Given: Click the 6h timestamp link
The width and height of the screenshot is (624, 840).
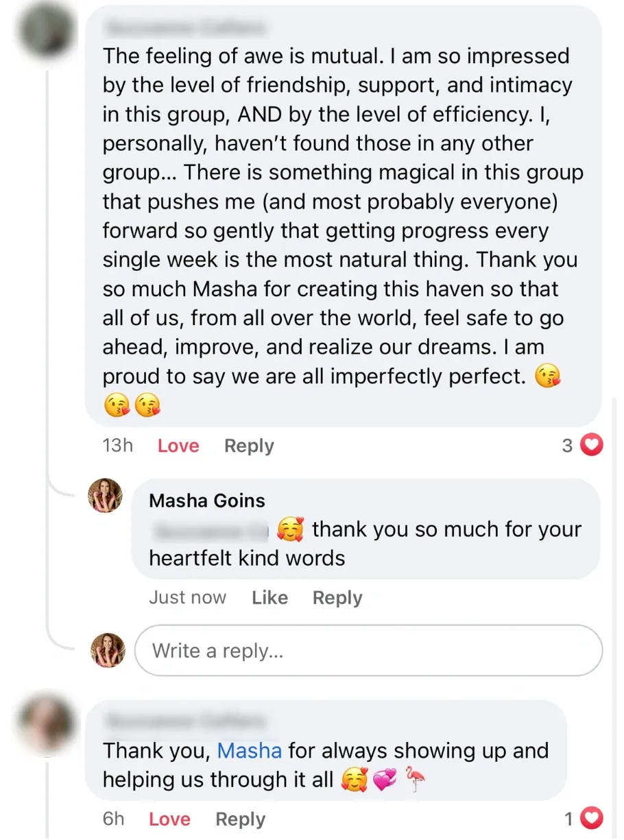Looking at the screenshot, I should tap(113, 819).
